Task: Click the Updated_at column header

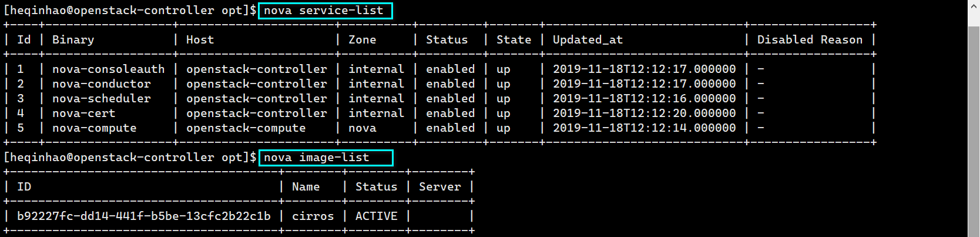Action: (x=588, y=40)
